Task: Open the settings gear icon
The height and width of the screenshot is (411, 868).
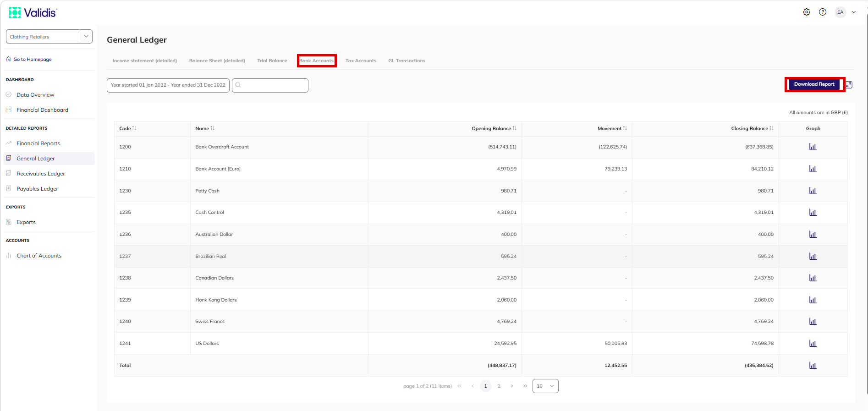Action: tap(807, 12)
